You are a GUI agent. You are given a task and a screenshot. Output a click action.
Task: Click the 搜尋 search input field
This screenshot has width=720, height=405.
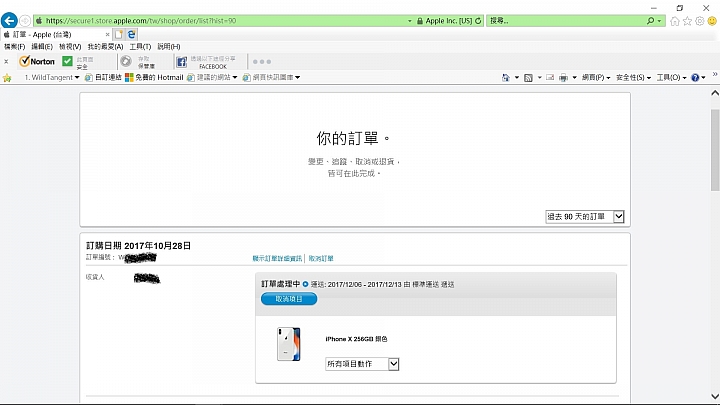[566, 21]
